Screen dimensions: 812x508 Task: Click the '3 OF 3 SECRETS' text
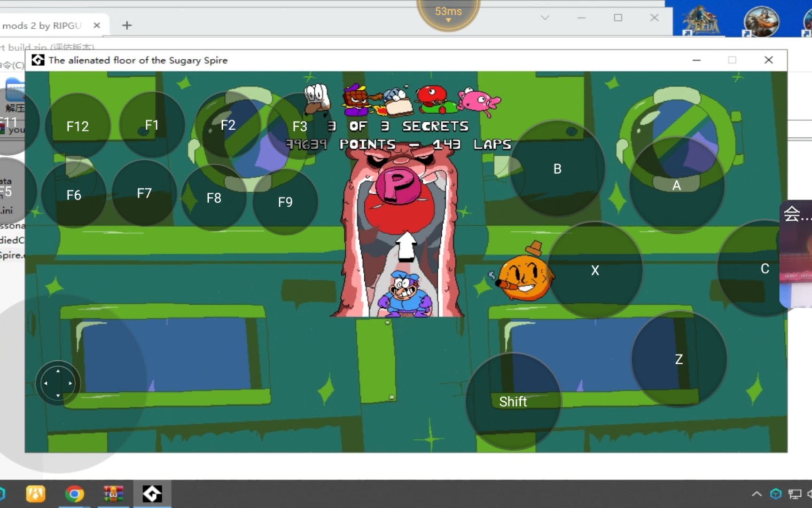[398, 126]
